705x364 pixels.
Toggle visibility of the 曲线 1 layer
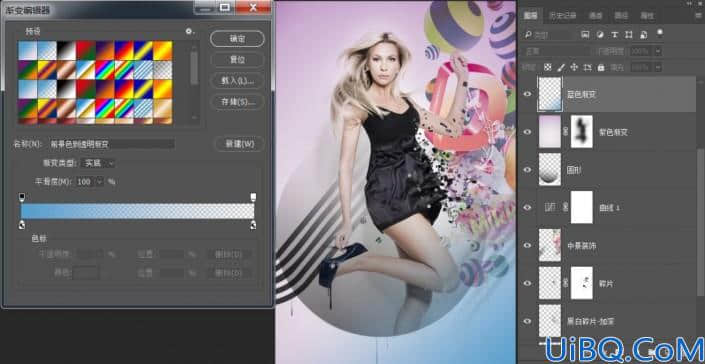coord(527,208)
